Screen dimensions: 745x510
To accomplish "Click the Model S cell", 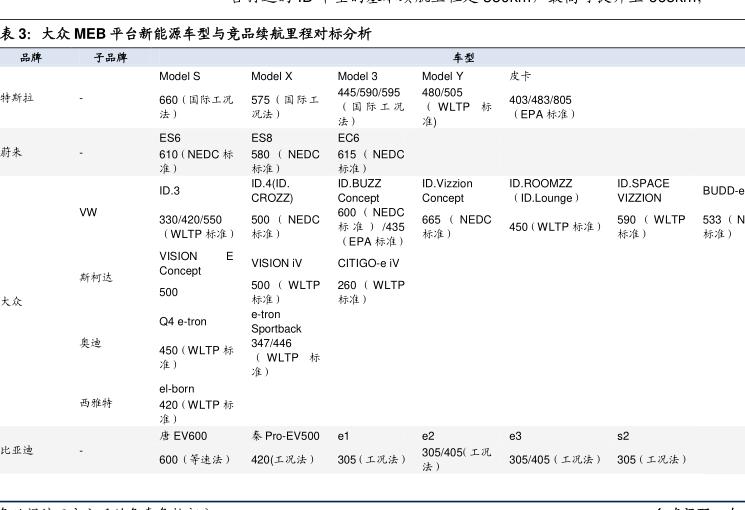I will pos(179,77).
